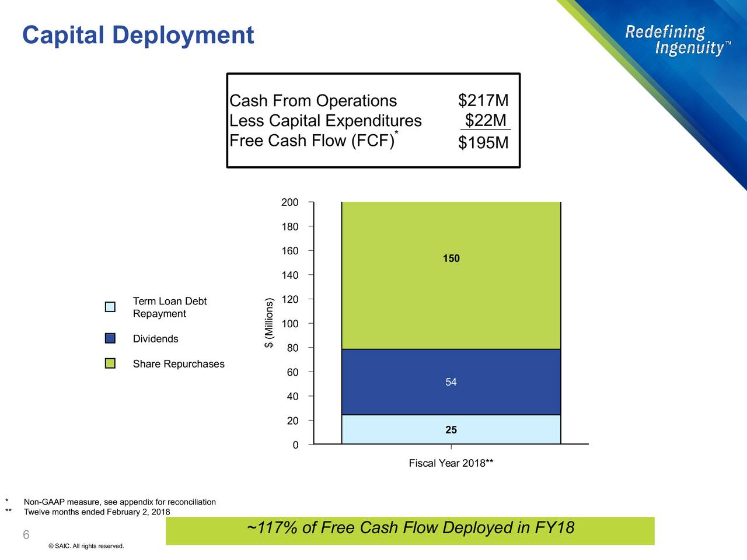Click the Dividends legend color swatch
Screen dimensions: 747x560
click(110, 338)
